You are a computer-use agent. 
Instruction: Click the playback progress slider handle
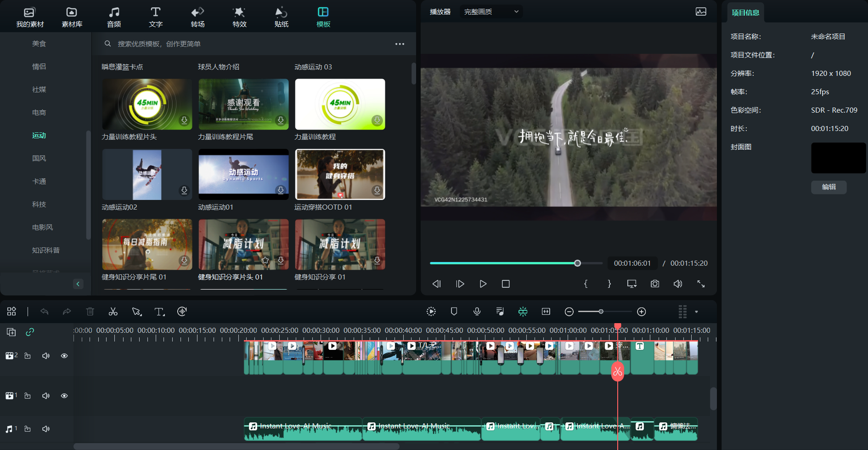pyautogui.click(x=577, y=263)
